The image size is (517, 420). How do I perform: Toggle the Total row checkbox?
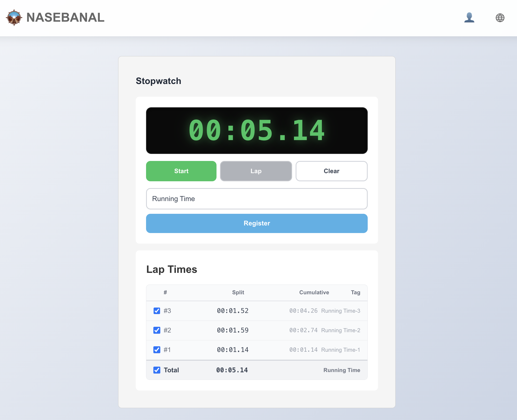pos(157,370)
